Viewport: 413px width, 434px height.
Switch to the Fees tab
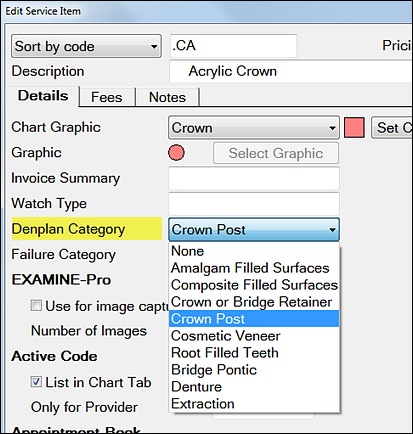(x=107, y=97)
